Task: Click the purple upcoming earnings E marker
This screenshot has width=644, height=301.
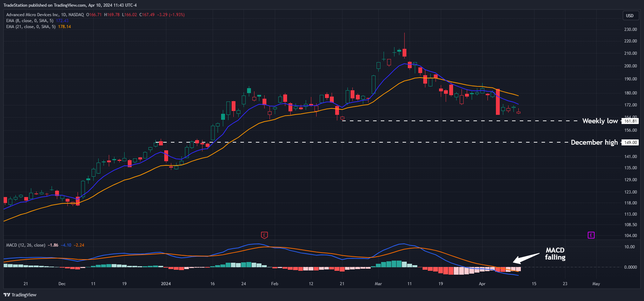Action: click(x=591, y=235)
